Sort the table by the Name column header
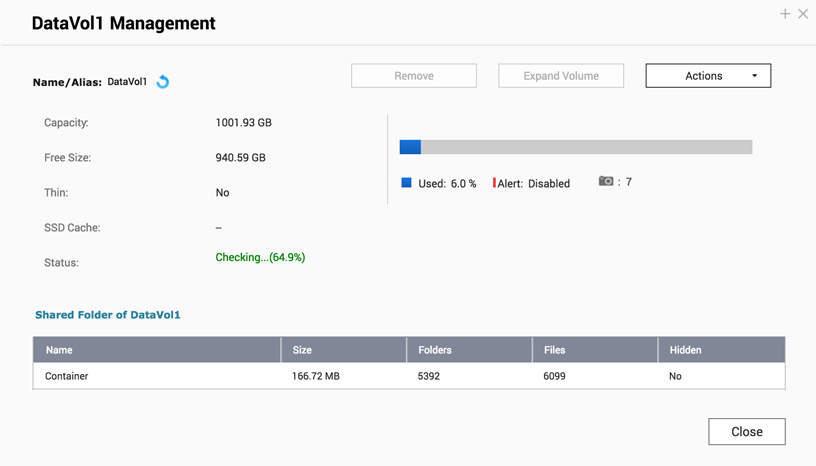The image size is (816, 466). click(157, 350)
